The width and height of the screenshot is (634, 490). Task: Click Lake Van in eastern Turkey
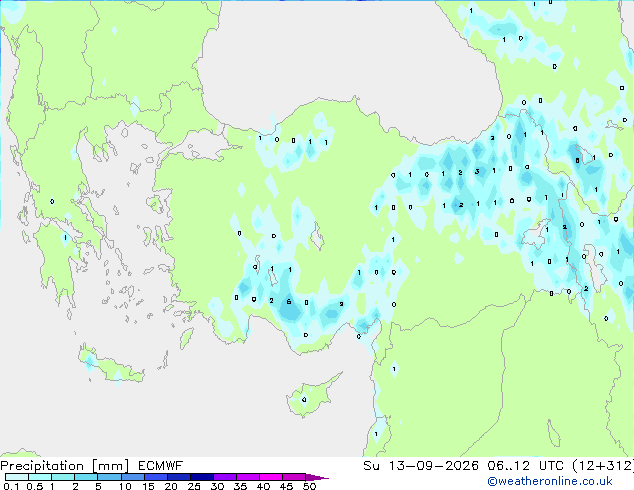[x=536, y=234]
